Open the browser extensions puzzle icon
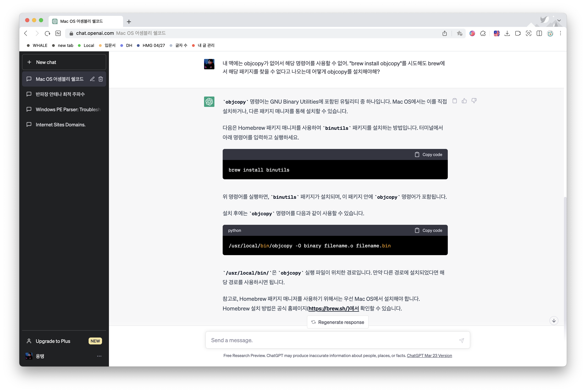 tap(483, 33)
